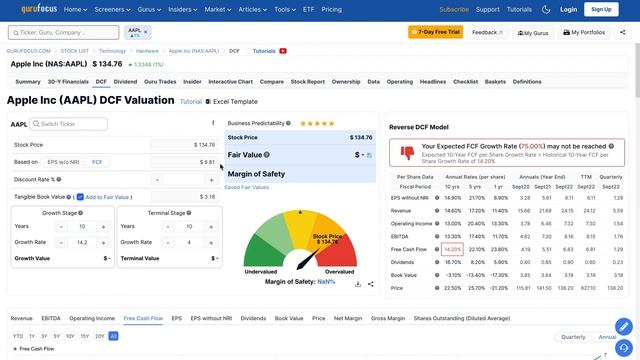Select 10Y time range
This screenshot has width=640, height=360.
pyautogui.click(x=70, y=336)
